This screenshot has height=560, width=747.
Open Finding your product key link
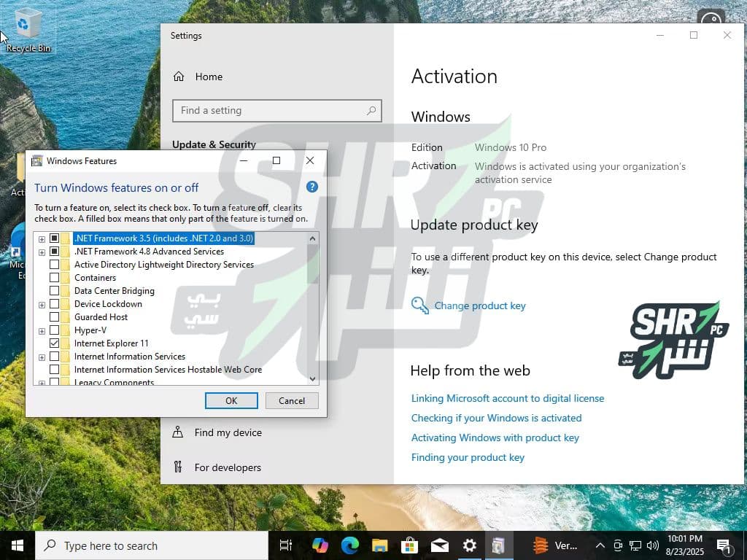(x=468, y=457)
